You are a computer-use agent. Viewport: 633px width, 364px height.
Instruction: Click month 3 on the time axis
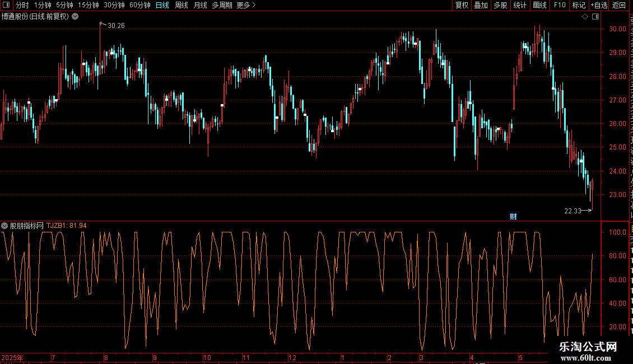tap(421, 357)
